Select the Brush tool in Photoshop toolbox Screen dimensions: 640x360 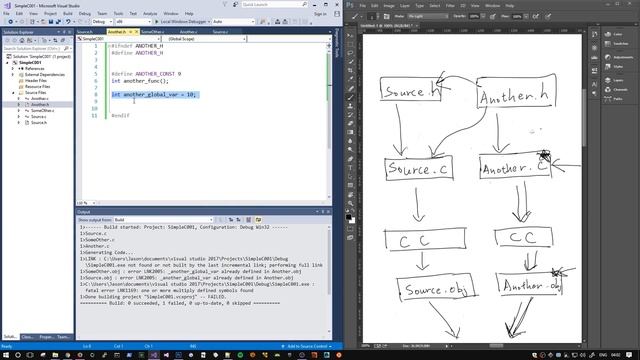coord(350,97)
